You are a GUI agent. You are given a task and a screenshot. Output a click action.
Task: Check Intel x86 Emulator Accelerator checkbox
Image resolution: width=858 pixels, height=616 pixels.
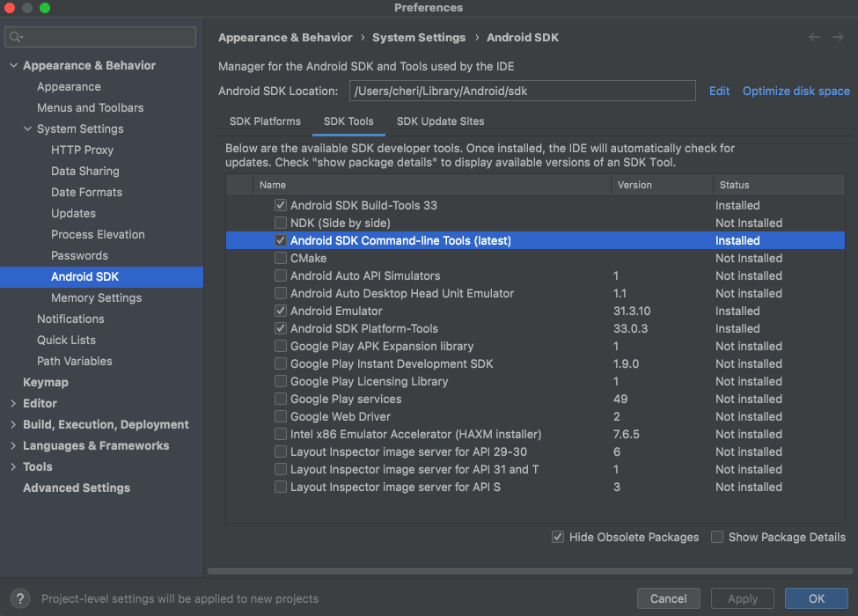tap(281, 434)
